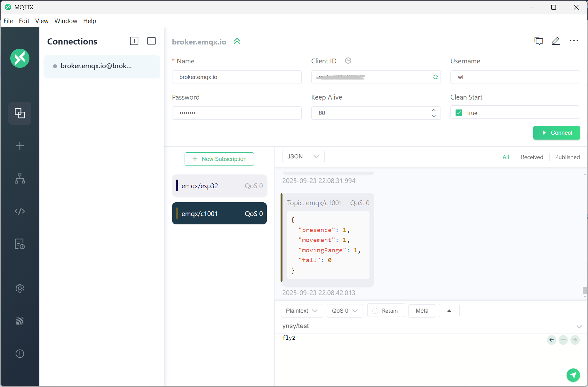Uncheck the Clean Start checkbox
This screenshot has width=588, height=387.
(459, 113)
